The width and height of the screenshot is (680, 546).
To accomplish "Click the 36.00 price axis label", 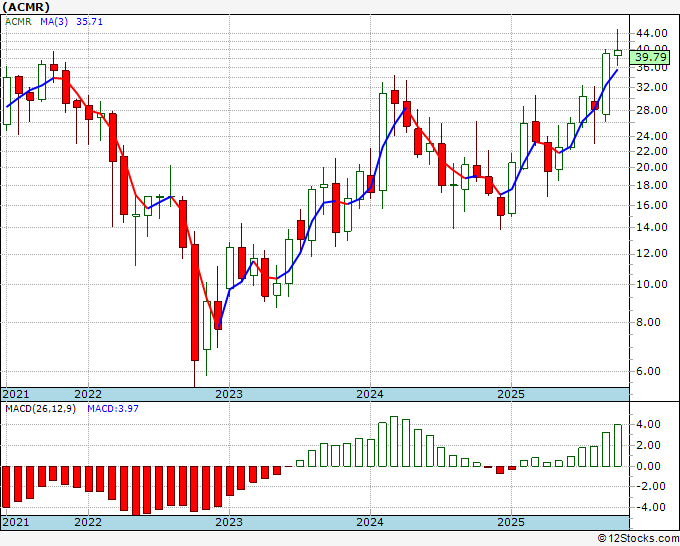I will click(651, 68).
